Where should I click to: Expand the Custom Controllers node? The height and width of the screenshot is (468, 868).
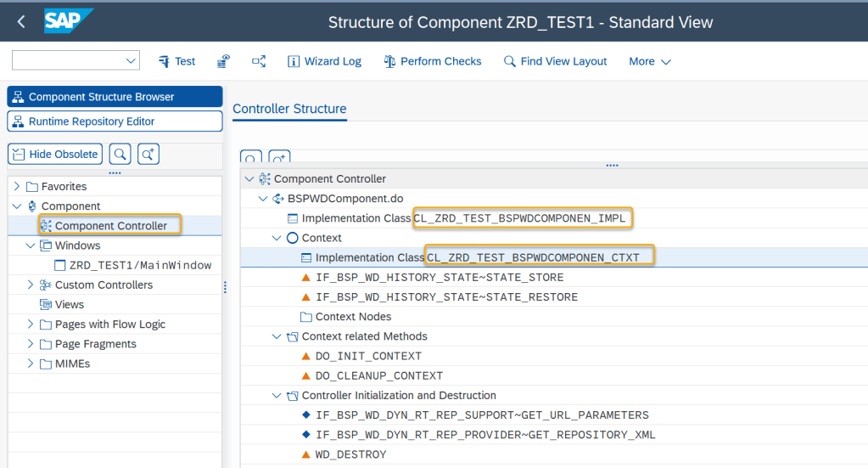31,285
